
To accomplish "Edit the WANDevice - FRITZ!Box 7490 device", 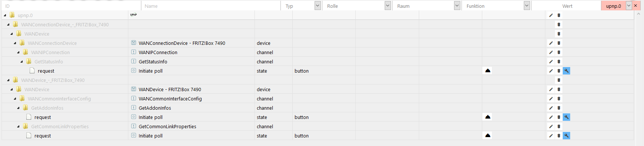I will click(x=551, y=89).
